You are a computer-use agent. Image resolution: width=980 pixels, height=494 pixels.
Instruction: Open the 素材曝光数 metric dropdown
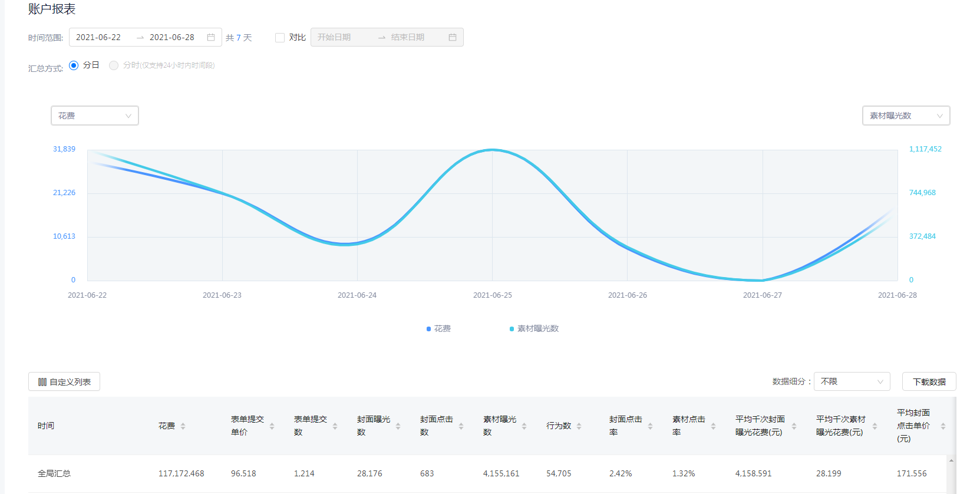(906, 116)
